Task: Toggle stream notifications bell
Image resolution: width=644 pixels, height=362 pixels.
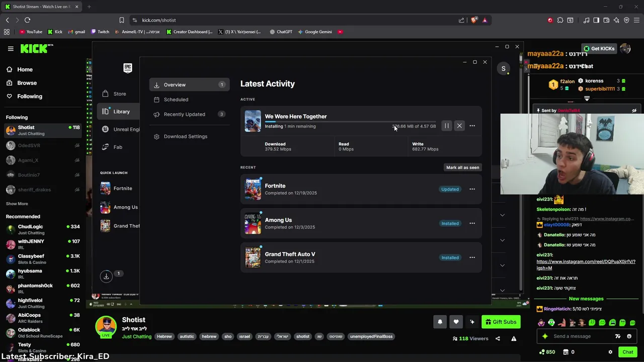Action: (440, 322)
